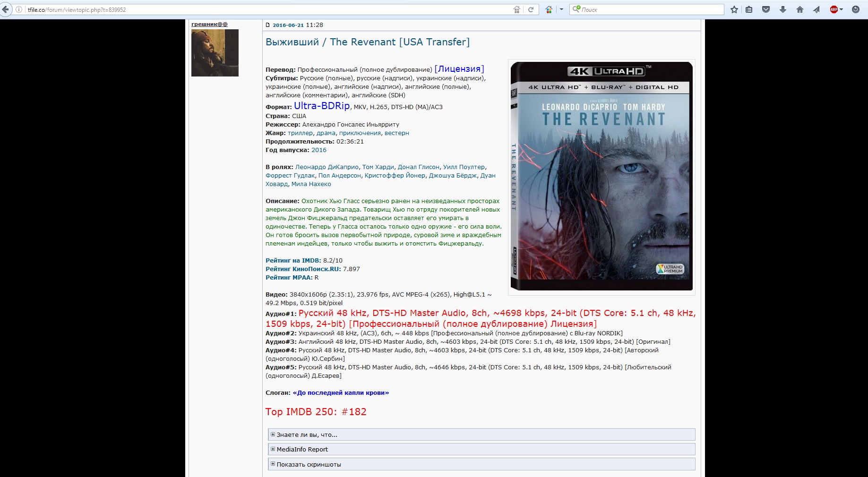Open site information icon in address bar
The height and width of the screenshot is (477, 868).
[x=19, y=9]
